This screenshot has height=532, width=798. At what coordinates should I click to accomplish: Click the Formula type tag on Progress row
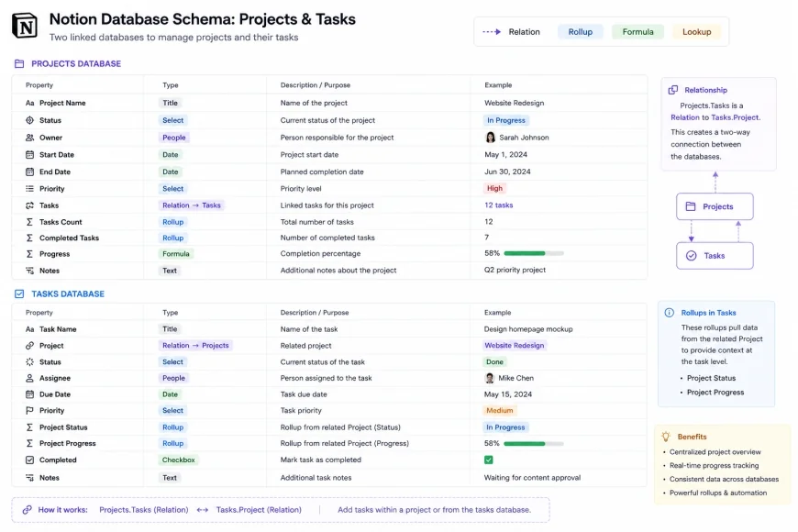point(175,253)
